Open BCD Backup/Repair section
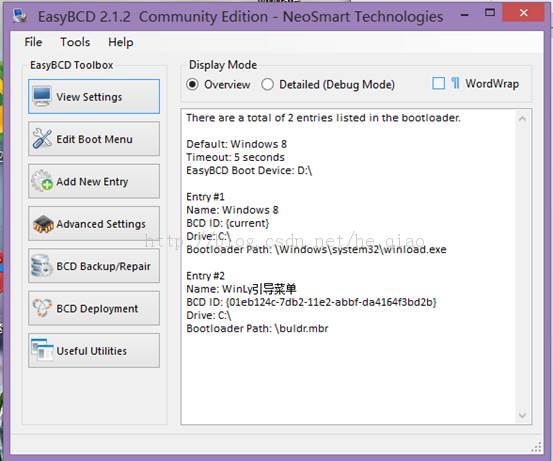This screenshot has width=553, height=461. 94,266
